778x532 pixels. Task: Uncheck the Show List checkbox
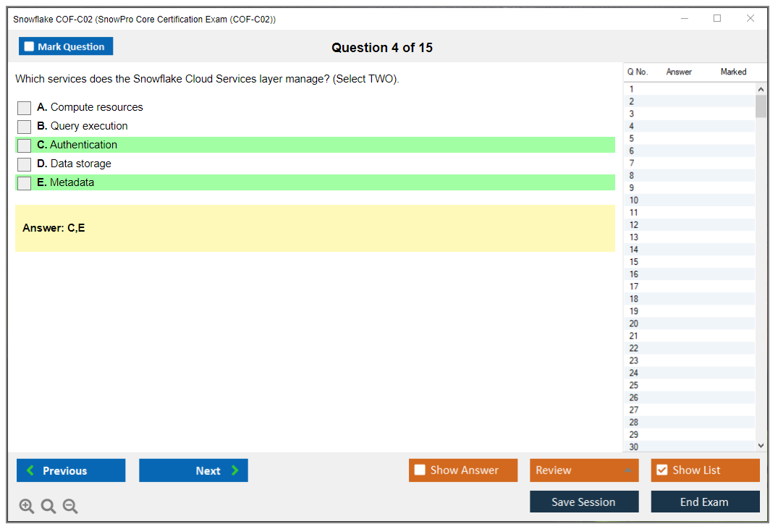[661, 470]
